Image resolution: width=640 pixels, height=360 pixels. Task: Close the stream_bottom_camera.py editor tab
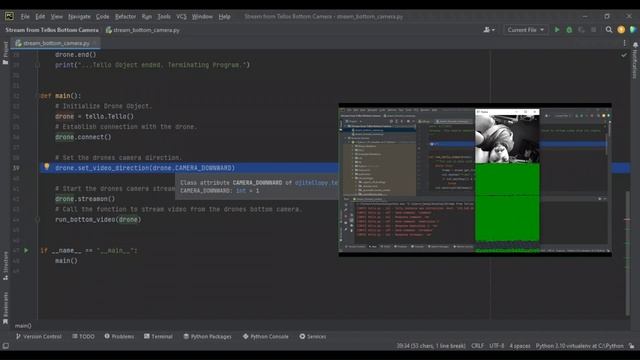(95, 43)
